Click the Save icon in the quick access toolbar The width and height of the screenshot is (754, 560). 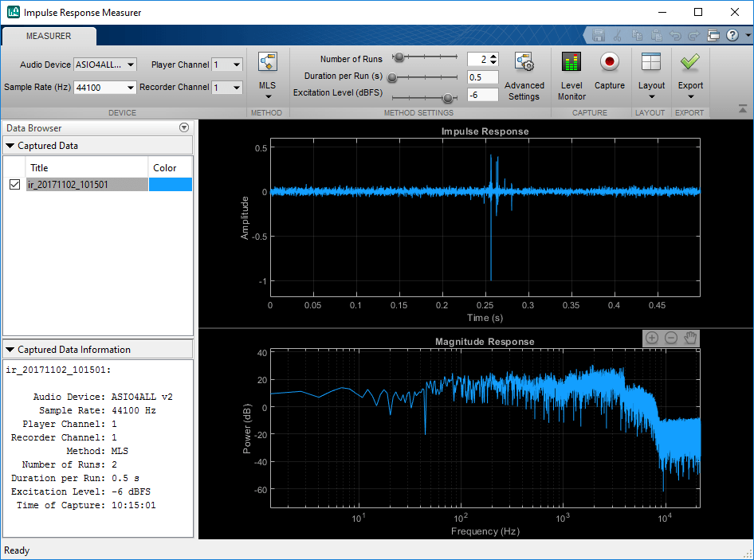click(599, 35)
